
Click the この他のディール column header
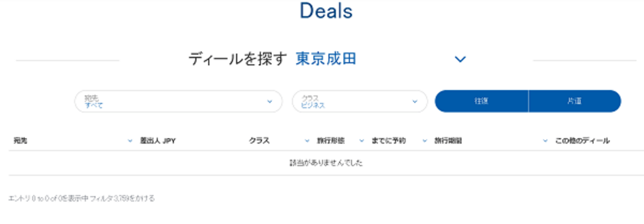[x=582, y=141]
